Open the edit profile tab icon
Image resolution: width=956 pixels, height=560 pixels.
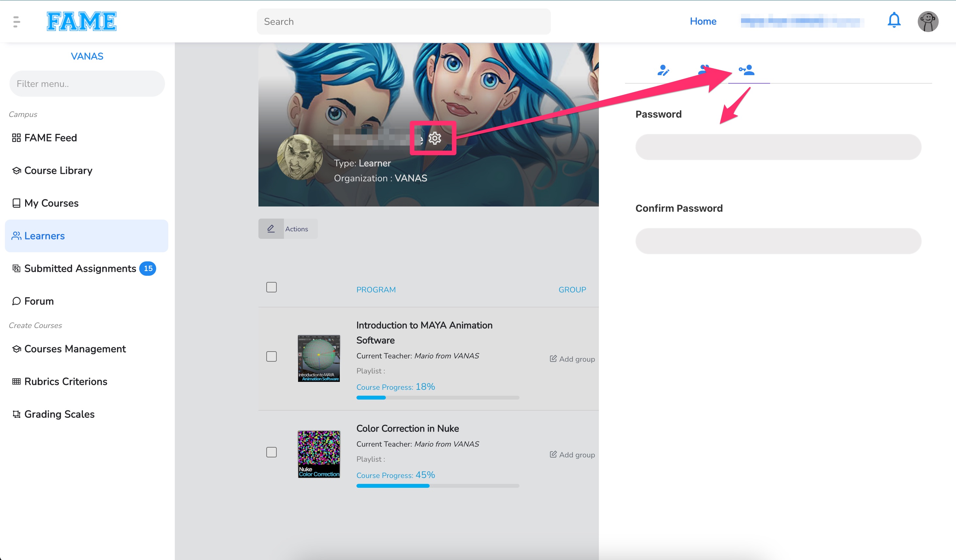tap(663, 70)
